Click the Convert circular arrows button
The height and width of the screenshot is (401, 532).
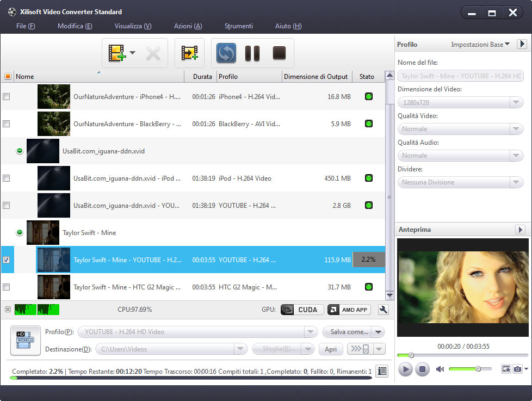(x=226, y=53)
